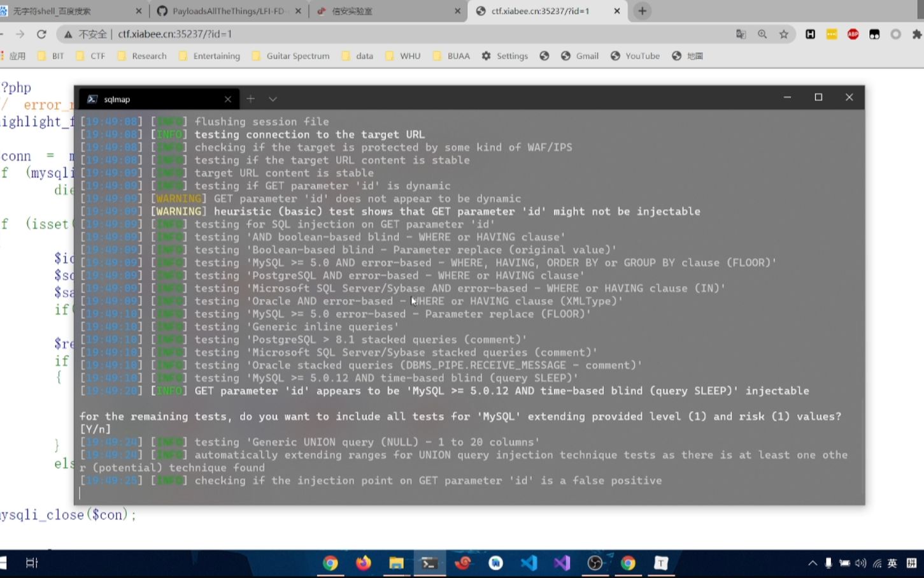The image size is (924, 578).
Task: Open the black H extension icon
Action: point(810,34)
